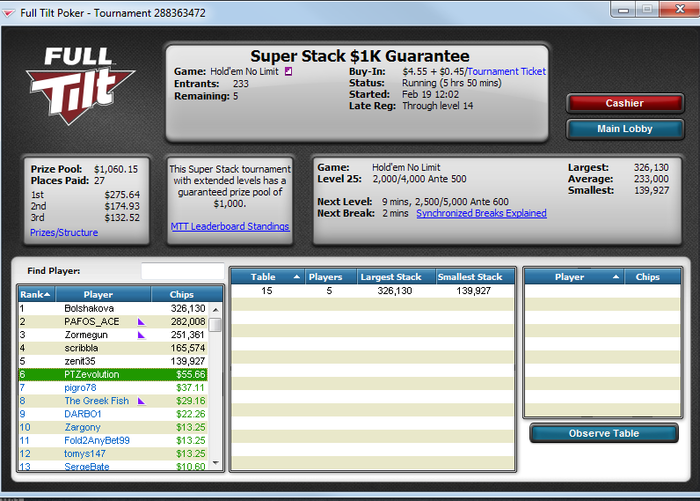Click the player list scroll up arrow
700x501 pixels.
(216, 309)
